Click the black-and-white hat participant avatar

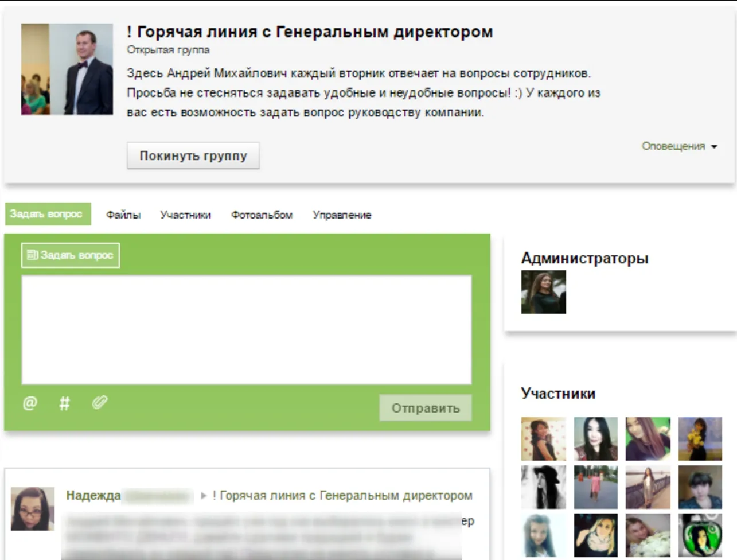543,487
